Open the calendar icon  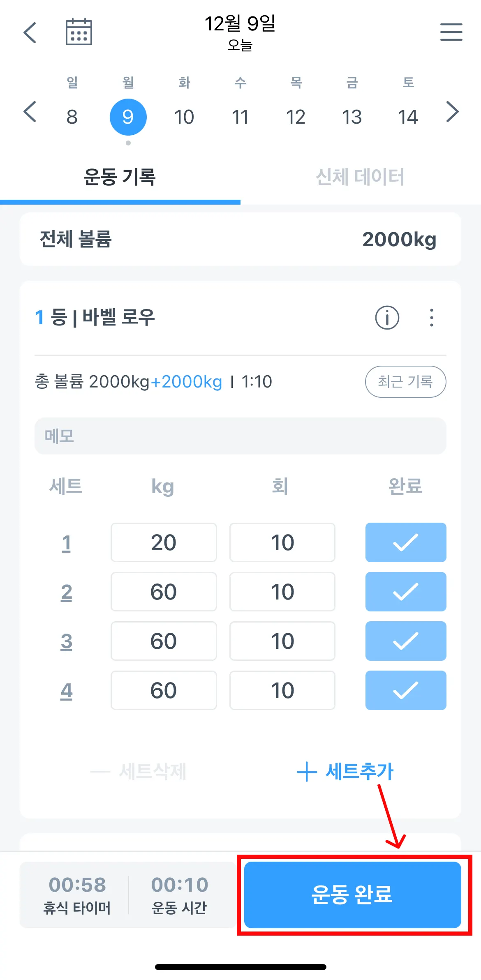coord(79,32)
